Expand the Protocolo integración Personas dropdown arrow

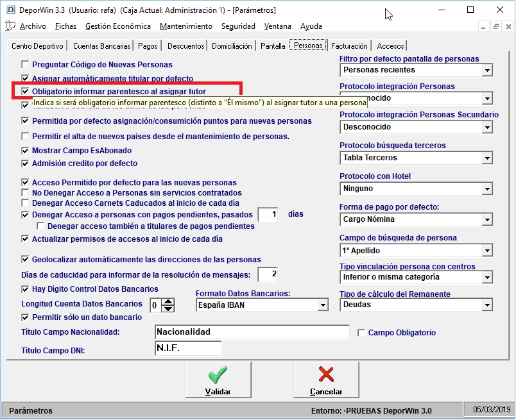487,98
